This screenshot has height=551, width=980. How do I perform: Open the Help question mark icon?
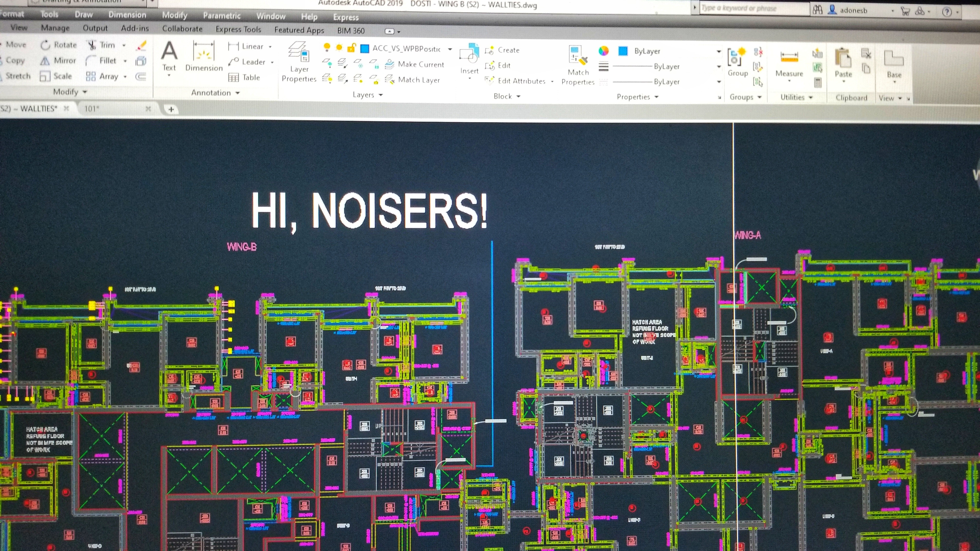947,12
